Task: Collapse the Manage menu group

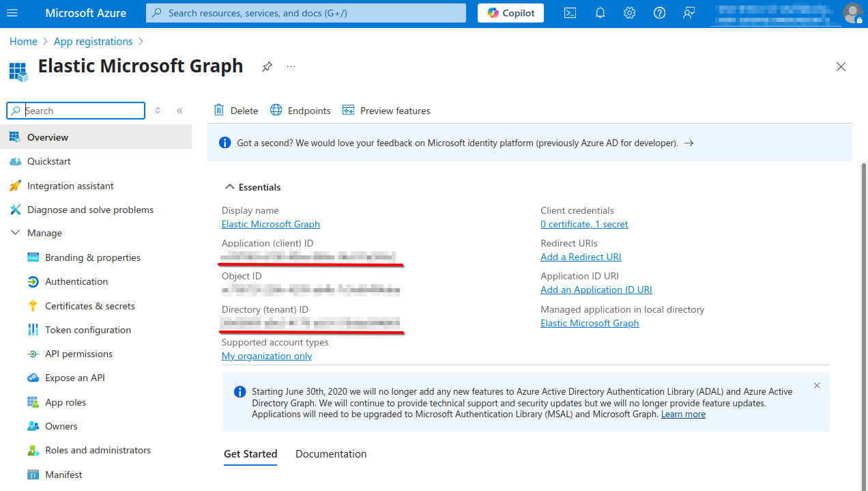Action: (x=16, y=233)
